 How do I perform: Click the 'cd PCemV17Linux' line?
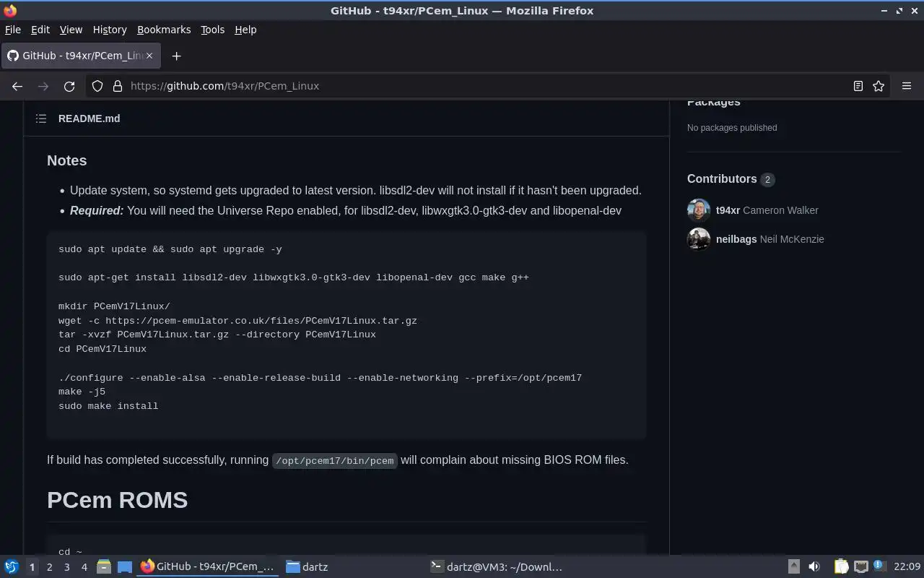[x=103, y=349]
